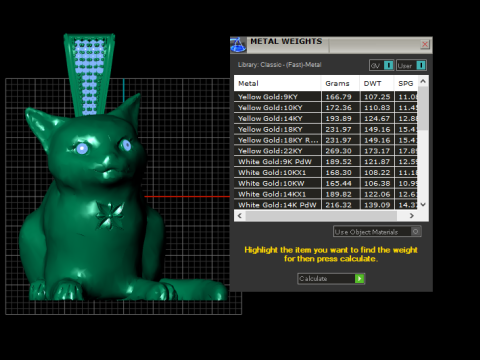The image size is (480, 360).
Task: Click the 172.36 grams value
Action: 338,108
